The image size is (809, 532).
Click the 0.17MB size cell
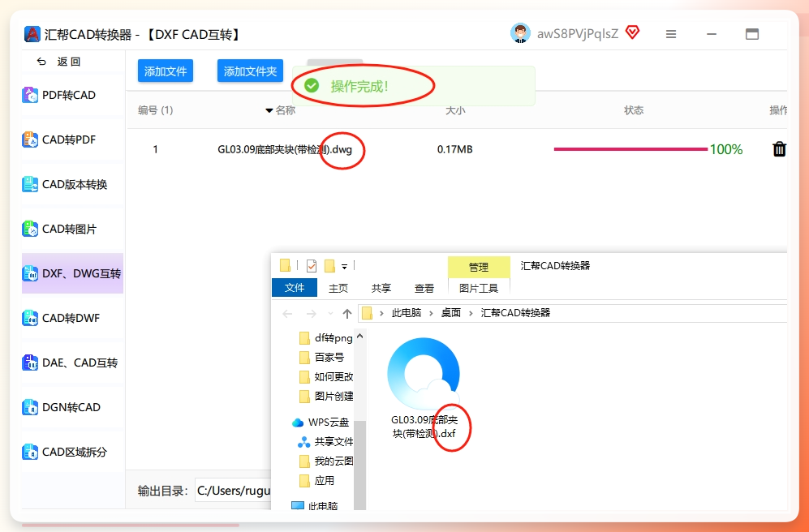(455, 149)
